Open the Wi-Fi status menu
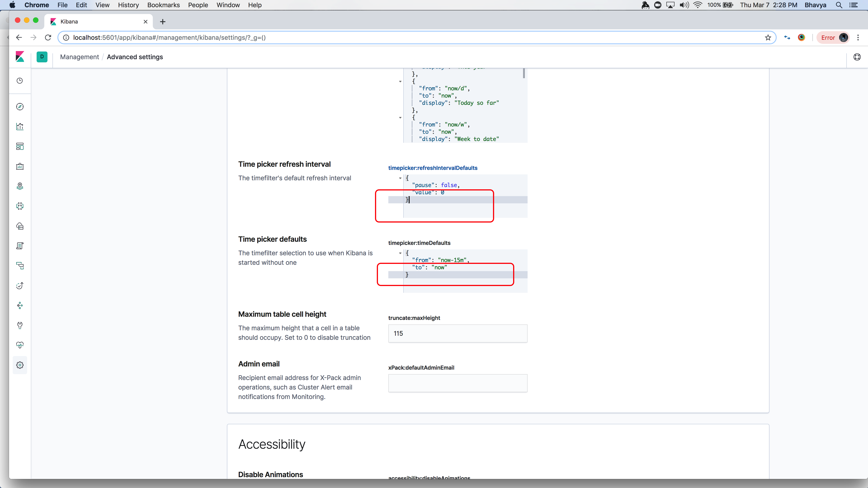 698,5
